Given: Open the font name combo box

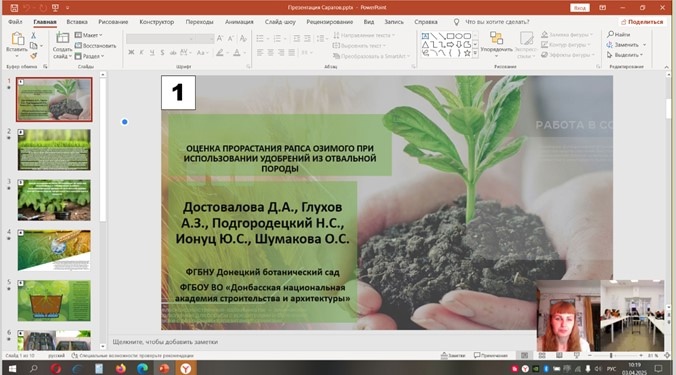Looking at the screenshot, I should tap(160, 39).
